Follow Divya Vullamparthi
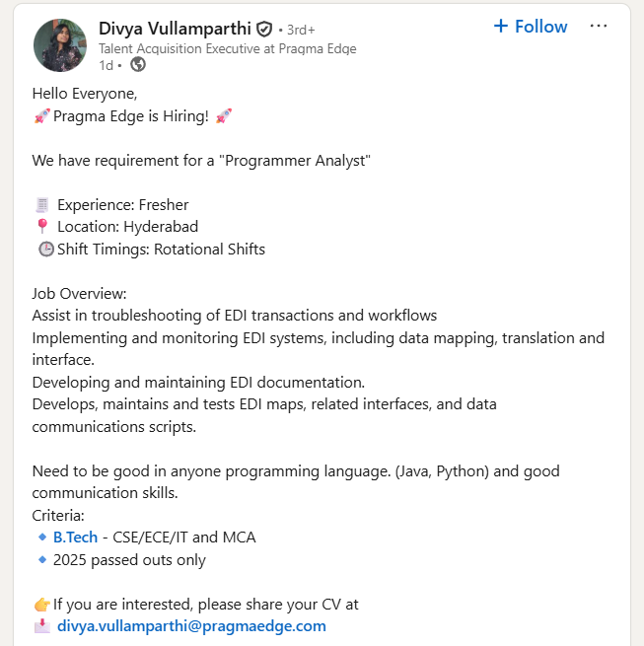 tap(531, 27)
